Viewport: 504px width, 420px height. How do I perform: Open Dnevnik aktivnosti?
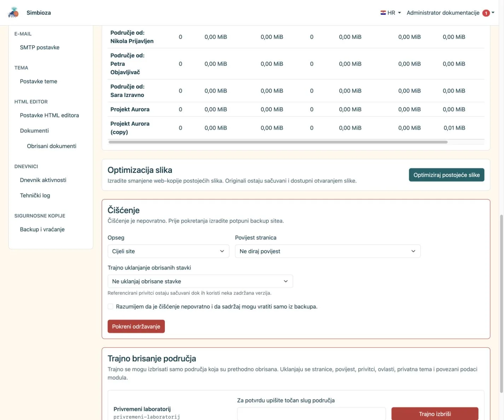43,180
